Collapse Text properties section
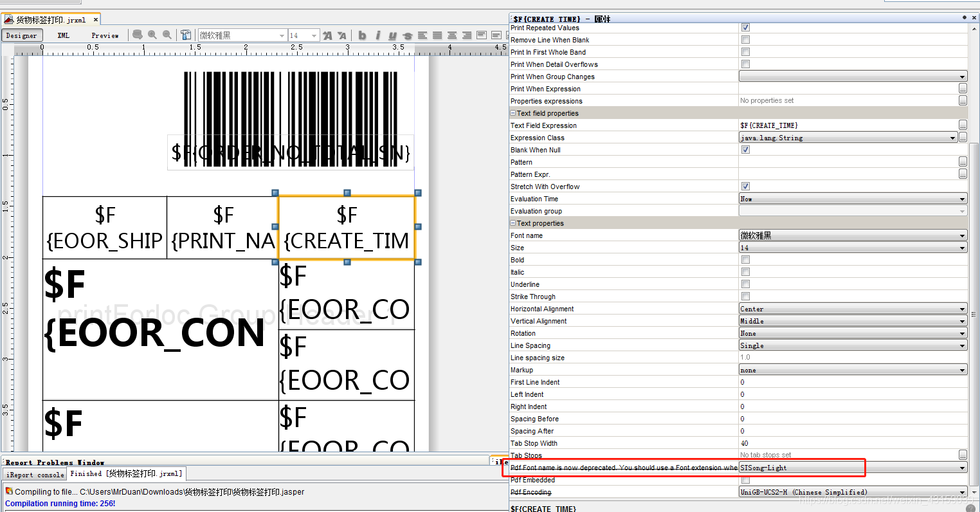 [x=513, y=223]
